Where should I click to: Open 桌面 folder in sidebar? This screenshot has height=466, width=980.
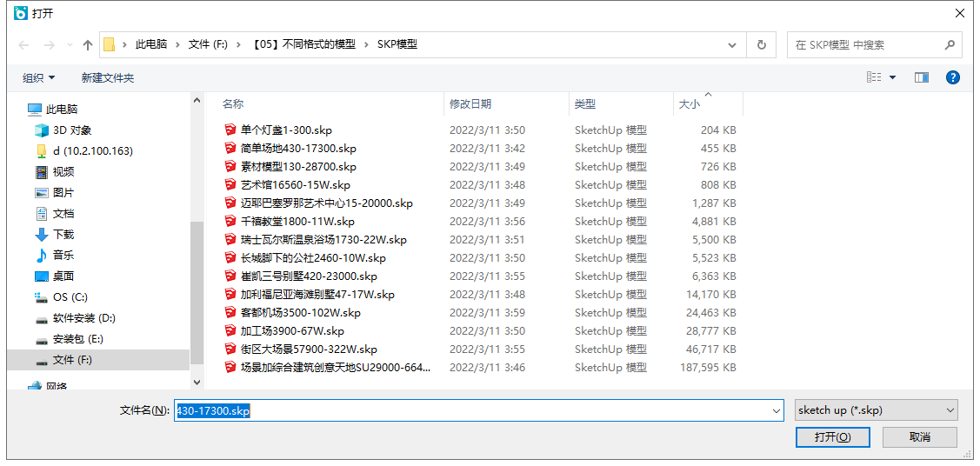(x=63, y=276)
